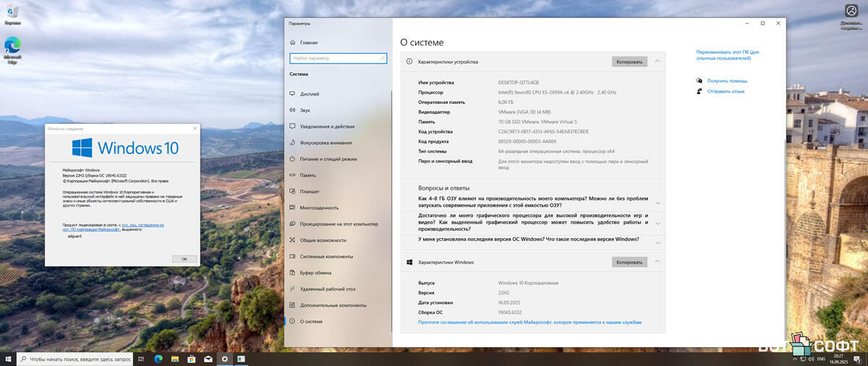Expand the question about 4–8 ГБ ОЗУ

pos(657,203)
